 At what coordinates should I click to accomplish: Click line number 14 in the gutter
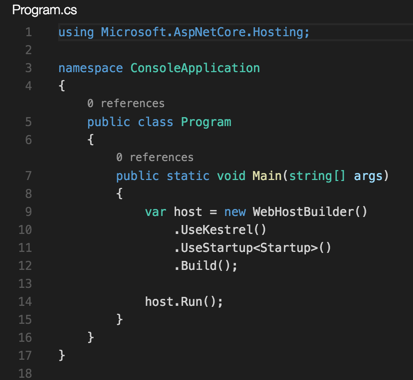(x=25, y=302)
